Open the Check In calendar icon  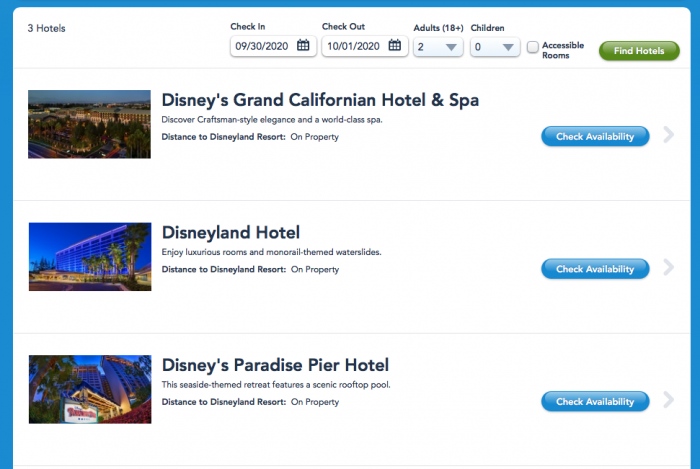pyautogui.click(x=303, y=45)
